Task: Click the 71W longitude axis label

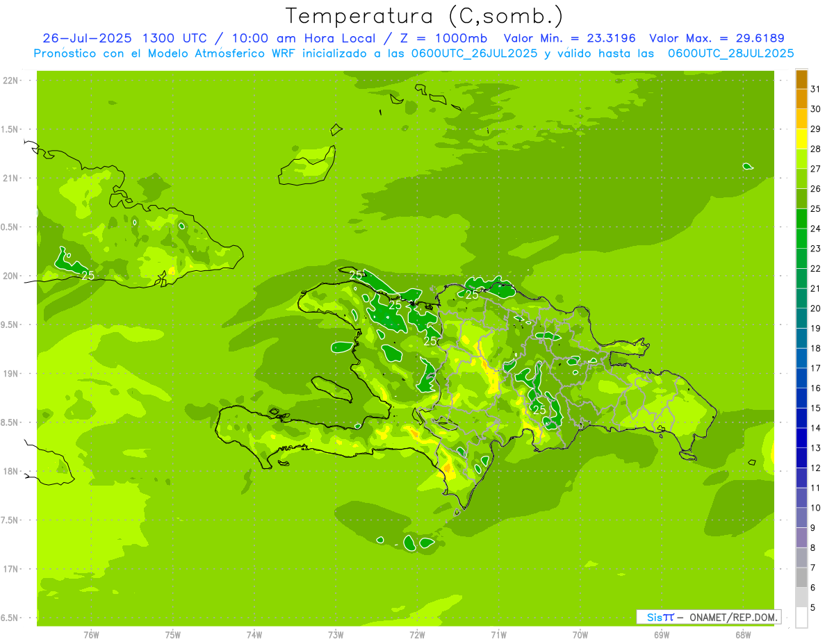Action: tap(498, 635)
